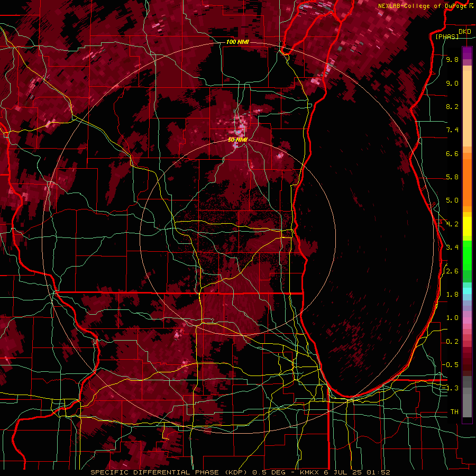The width and height of the screenshot is (476, 476).
Task: Click the NEXLAB-College of DuPage label
Action: 423,6
